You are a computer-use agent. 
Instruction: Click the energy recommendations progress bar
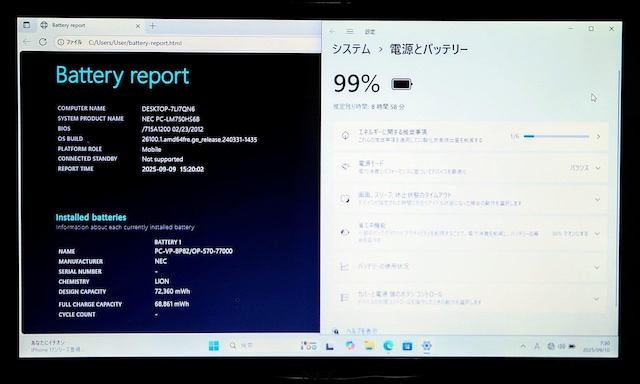[556, 136]
